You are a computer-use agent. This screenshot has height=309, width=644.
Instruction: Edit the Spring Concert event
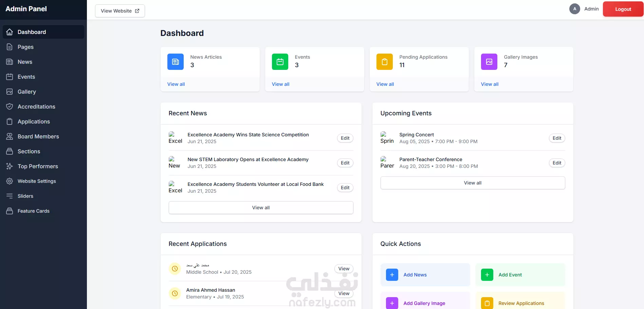click(x=557, y=138)
